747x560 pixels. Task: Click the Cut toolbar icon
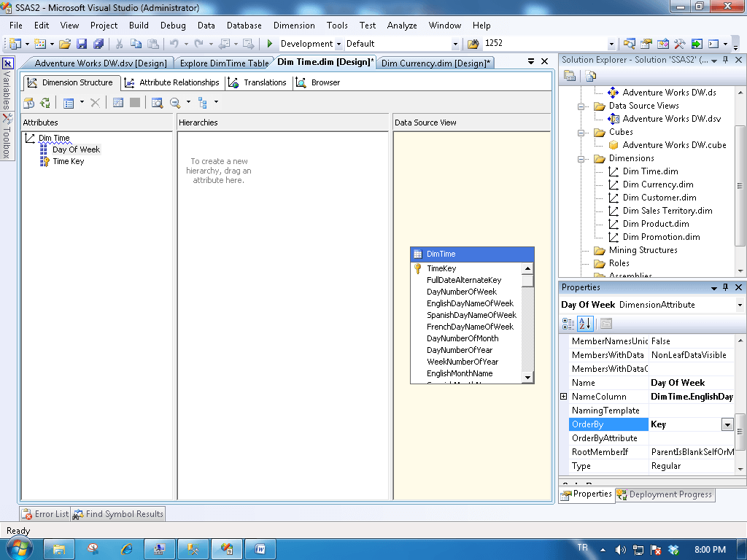click(119, 44)
